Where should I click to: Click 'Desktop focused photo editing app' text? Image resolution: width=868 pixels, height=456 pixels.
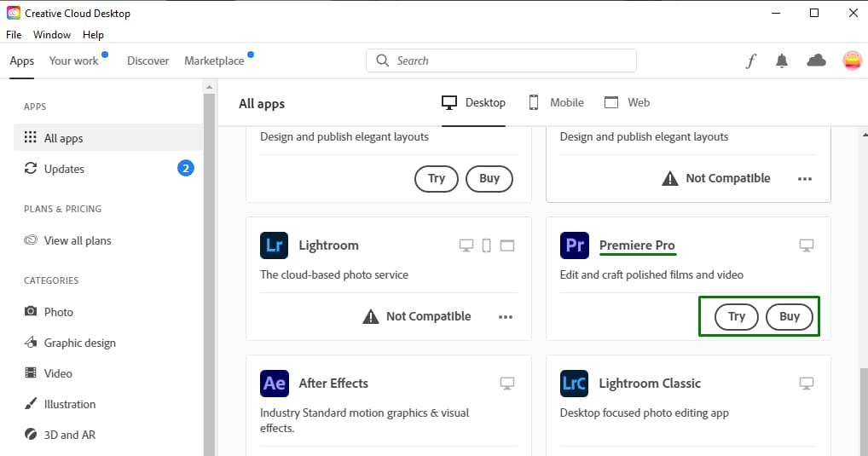point(645,413)
